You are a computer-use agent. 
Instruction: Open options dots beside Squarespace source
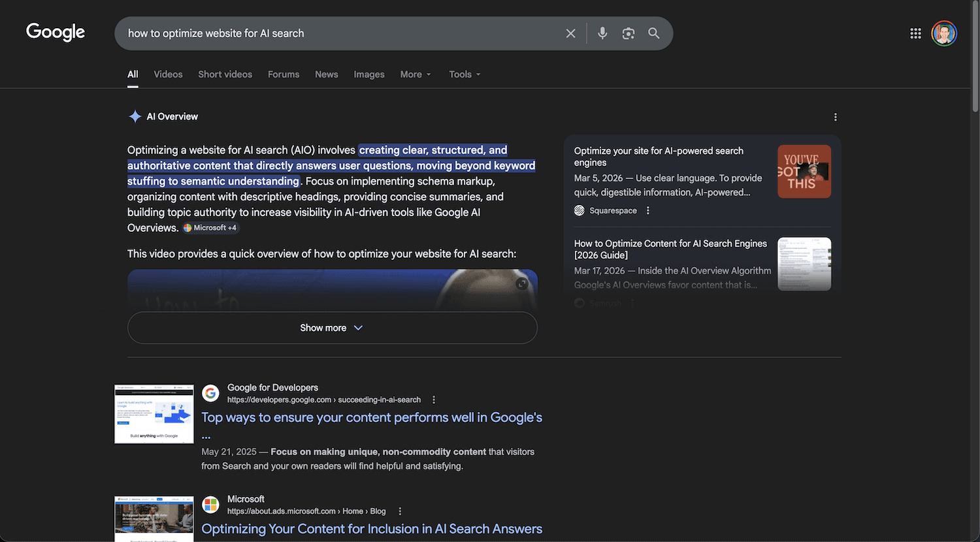tap(648, 210)
